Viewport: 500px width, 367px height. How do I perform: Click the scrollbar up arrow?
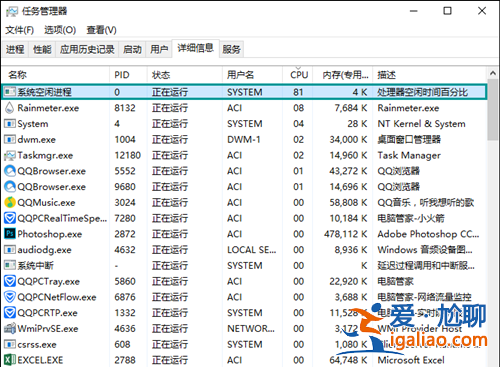[x=493, y=73]
